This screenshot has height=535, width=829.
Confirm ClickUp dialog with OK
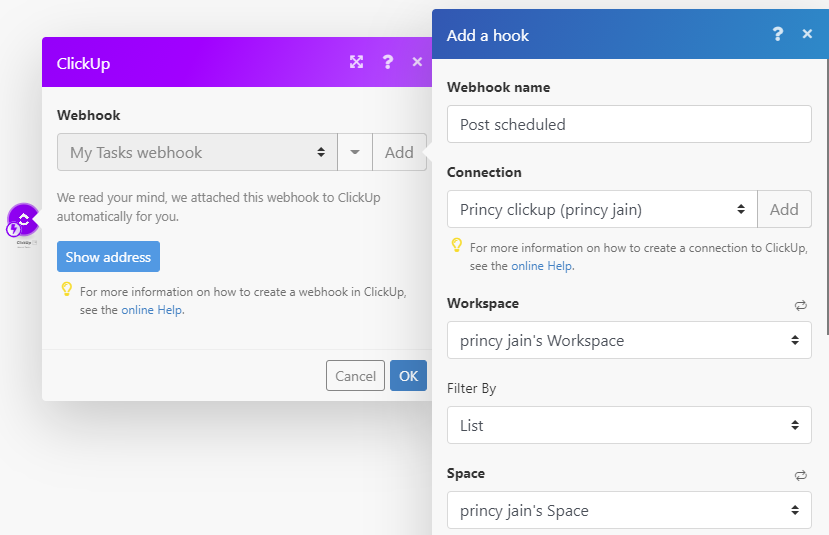click(x=408, y=376)
